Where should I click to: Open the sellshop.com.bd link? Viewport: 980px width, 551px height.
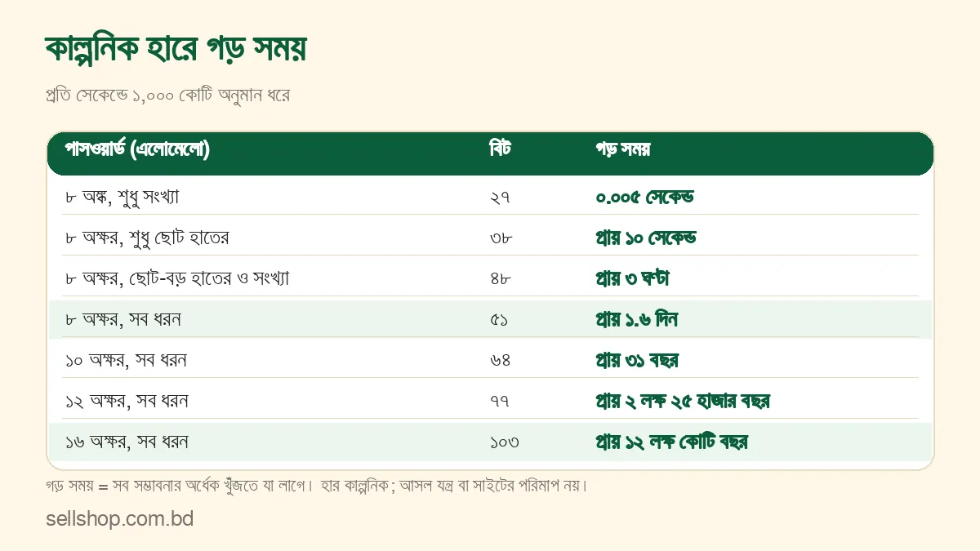120,518
